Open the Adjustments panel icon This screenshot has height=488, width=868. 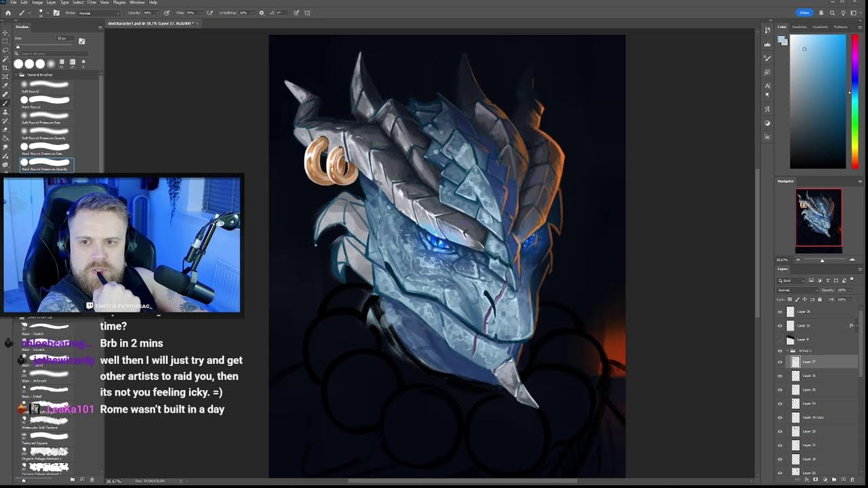point(768,123)
